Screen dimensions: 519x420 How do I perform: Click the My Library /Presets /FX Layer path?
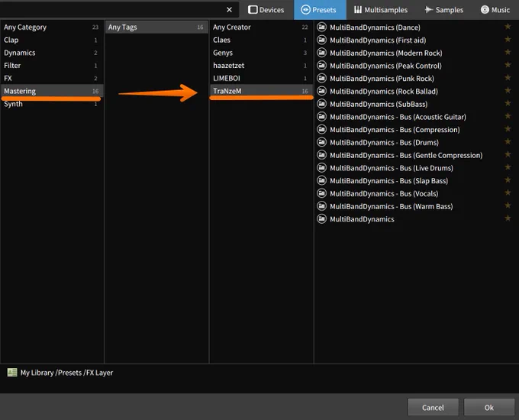[66, 373]
